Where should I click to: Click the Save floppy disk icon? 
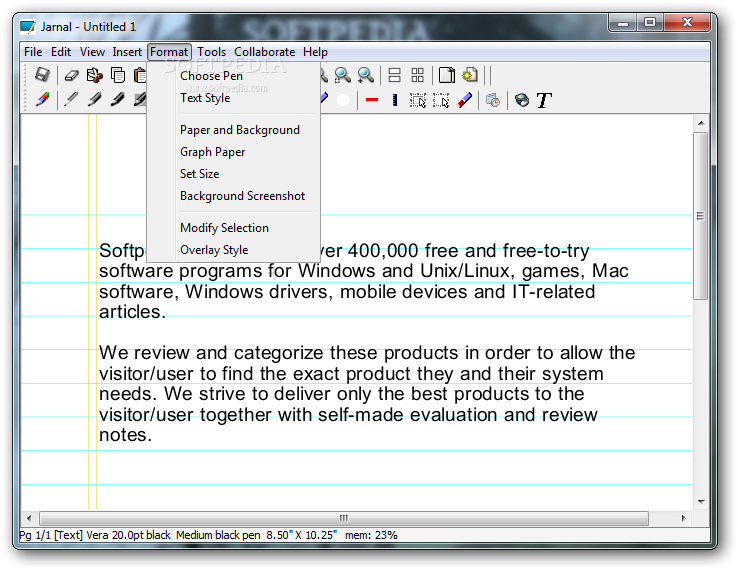[42, 75]
